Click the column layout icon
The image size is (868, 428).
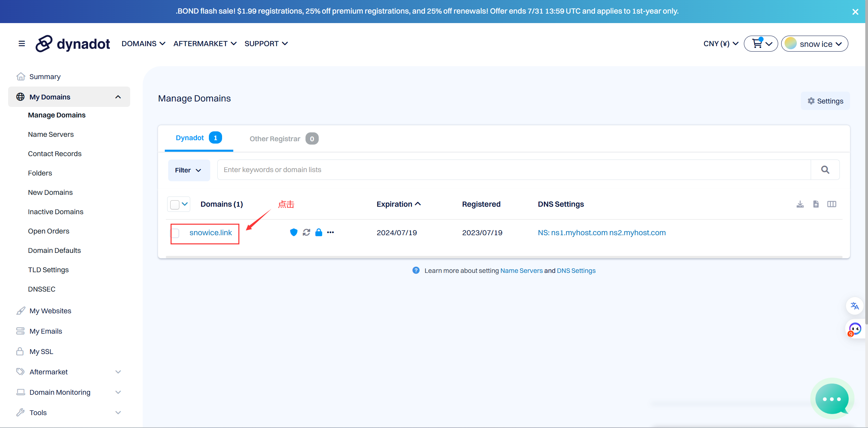pyautogui.click(x=832, y=204)
